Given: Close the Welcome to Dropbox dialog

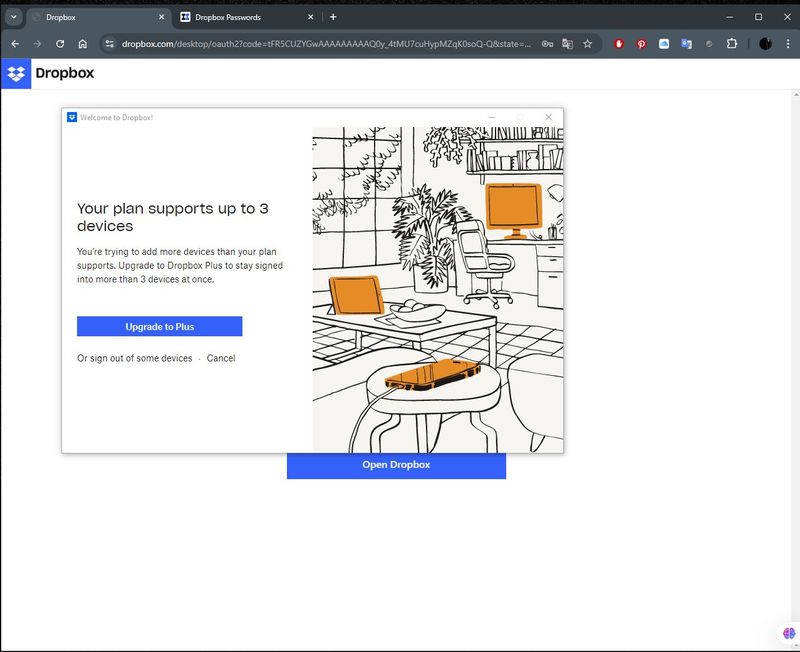Looking at the screenshot, I should (x=548, y=117).
